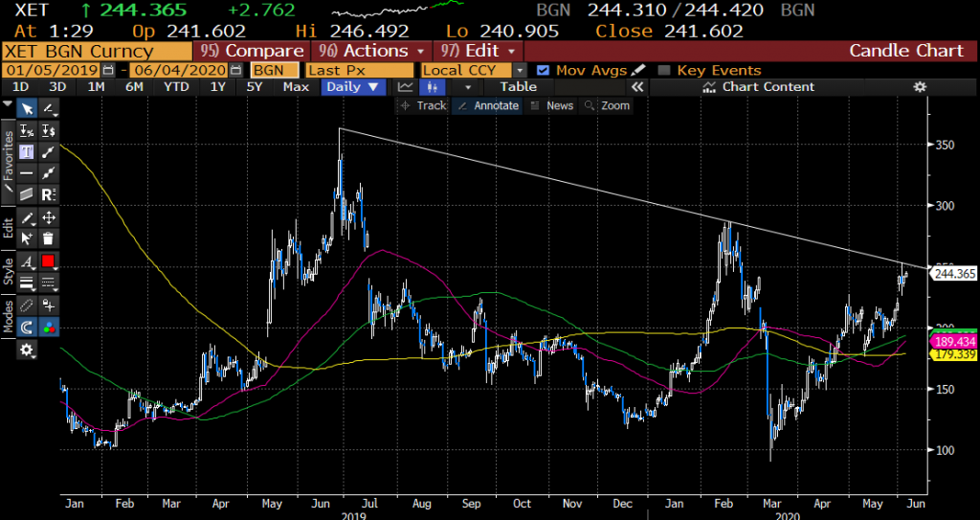Select the text annotation tool

click(x=26, y=151)
